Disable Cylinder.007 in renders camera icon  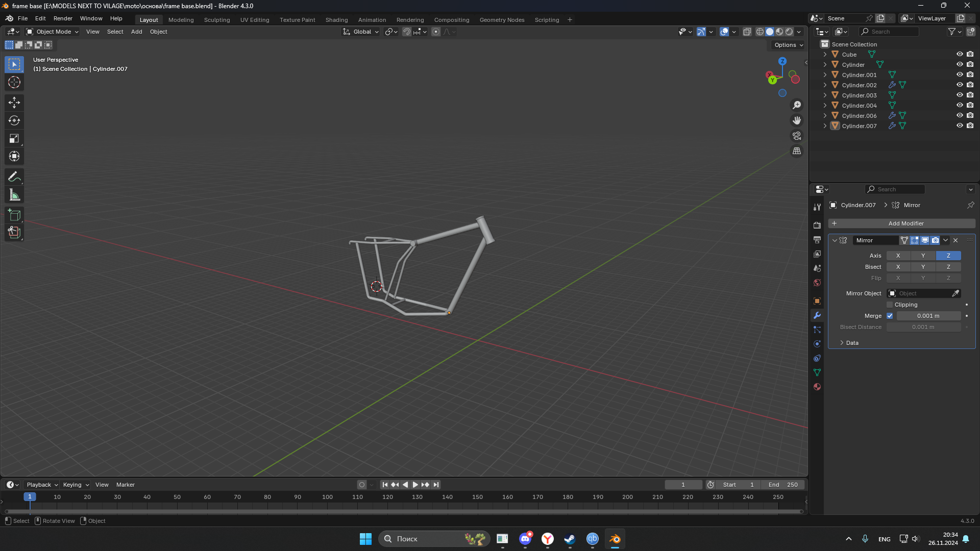(970, 126)
